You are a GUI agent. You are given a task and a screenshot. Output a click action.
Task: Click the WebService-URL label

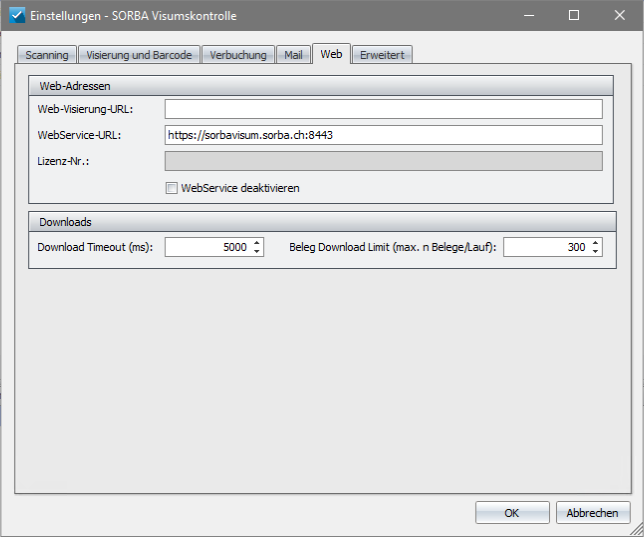click(79, 135)
